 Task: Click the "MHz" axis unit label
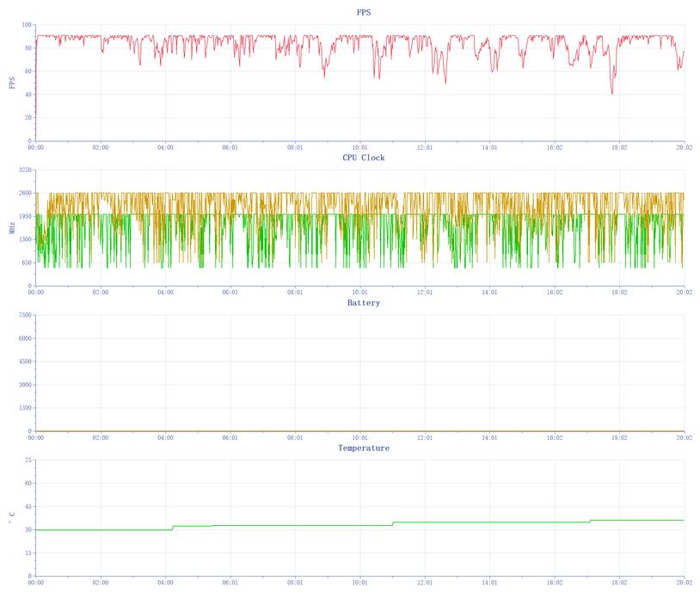point(12,228)
